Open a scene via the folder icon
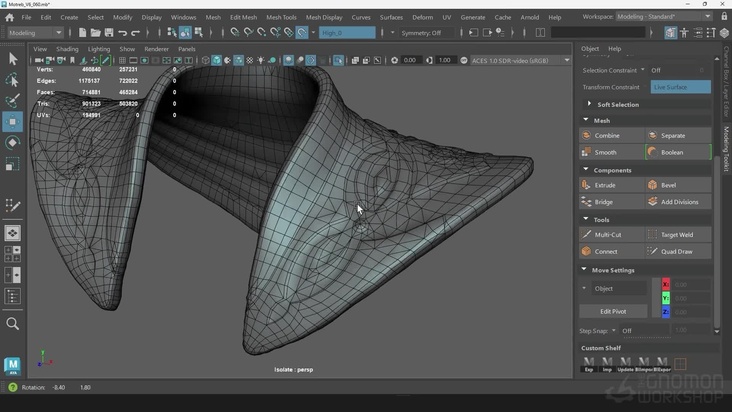The height and width of the screenshot is (412, 732). point(95,33)
